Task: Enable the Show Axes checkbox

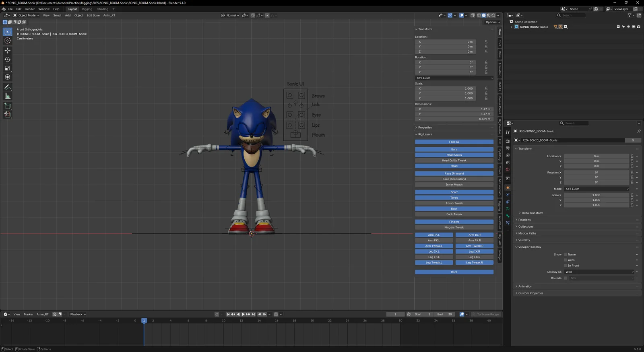Action: click(x=566, y=260)
